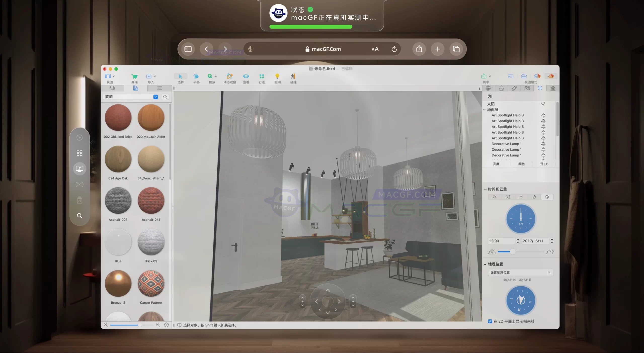
Task: Open the 商店 shopping cart icon
Action: click(134, 76)
